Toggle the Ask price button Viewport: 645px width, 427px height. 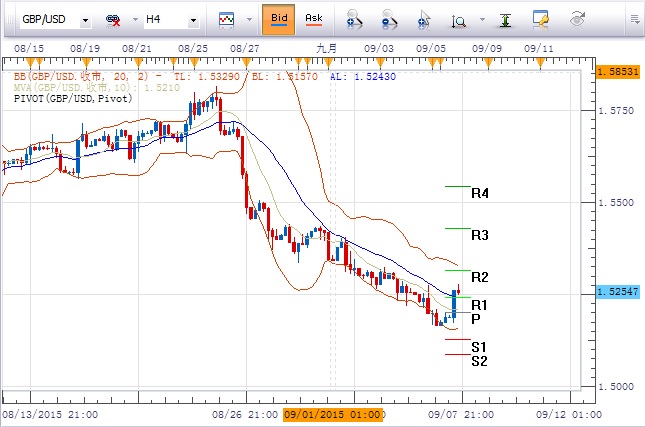pyautogui.click(x=313, y=19)
